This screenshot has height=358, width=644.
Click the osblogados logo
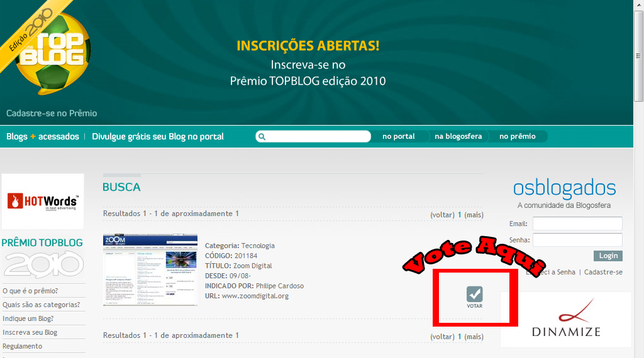(x=564, y=188)
